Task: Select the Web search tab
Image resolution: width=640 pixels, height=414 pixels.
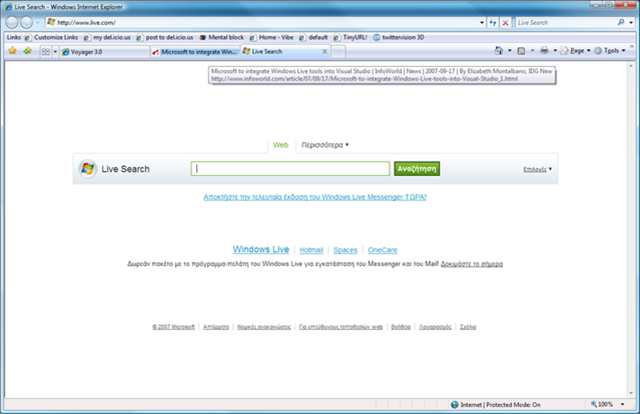Action: [x=281, y=145]
